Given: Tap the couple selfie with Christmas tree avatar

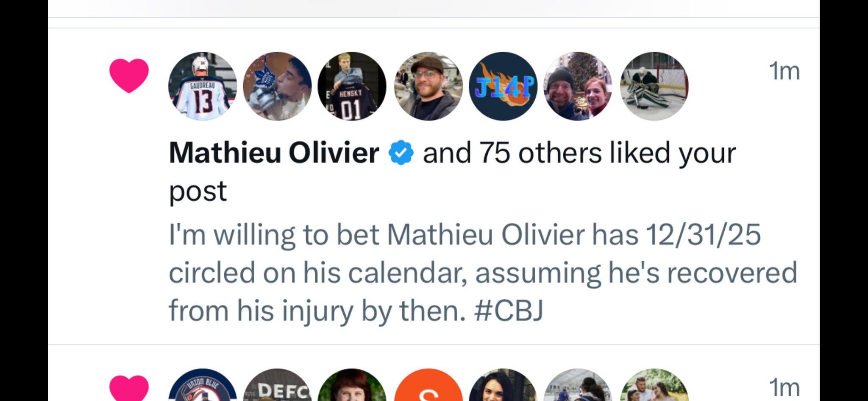Looking at the screenshot, I should click(x=578, y=86).
